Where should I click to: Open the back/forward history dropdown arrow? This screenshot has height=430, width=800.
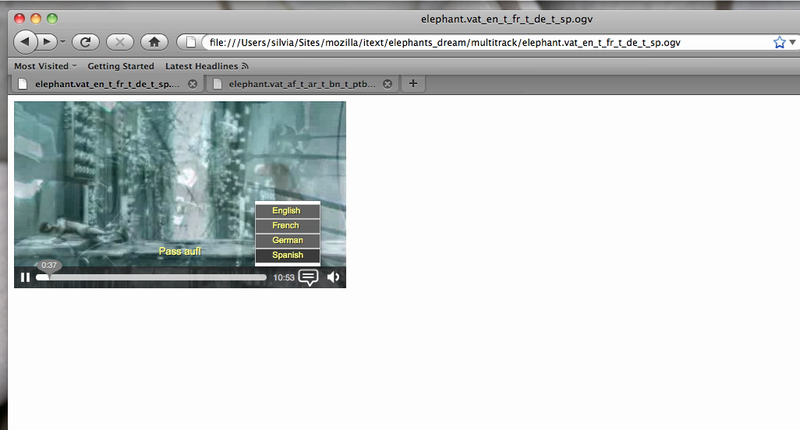click(x=64, y=42)
